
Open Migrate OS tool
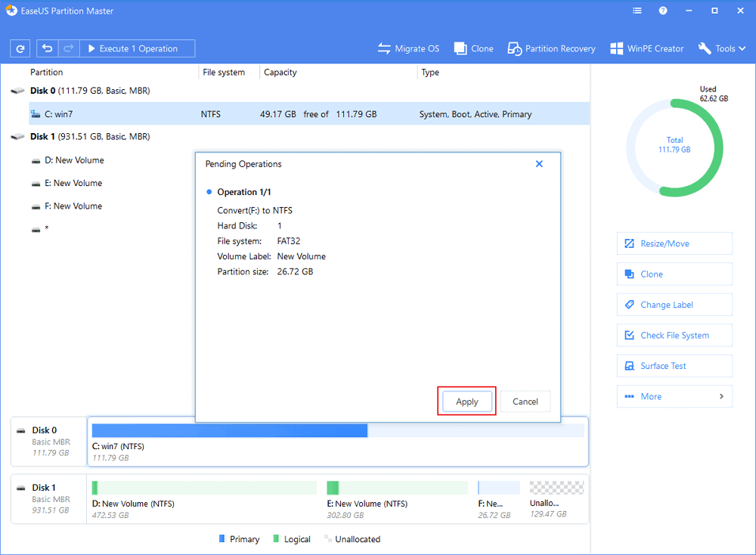coord(408,48)
